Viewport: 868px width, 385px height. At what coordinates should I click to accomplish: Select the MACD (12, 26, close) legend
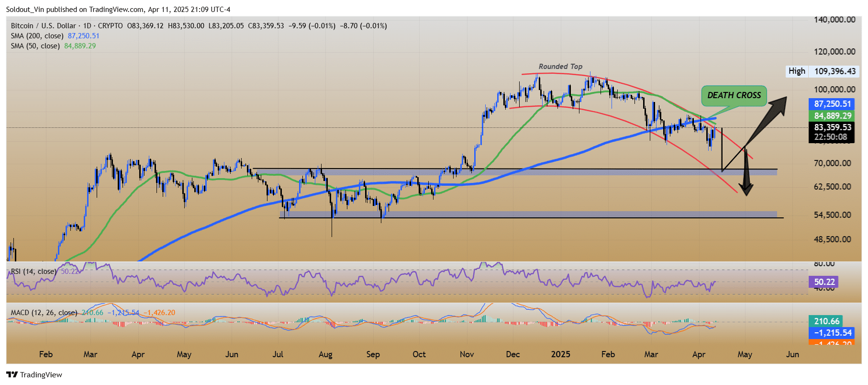44,313
